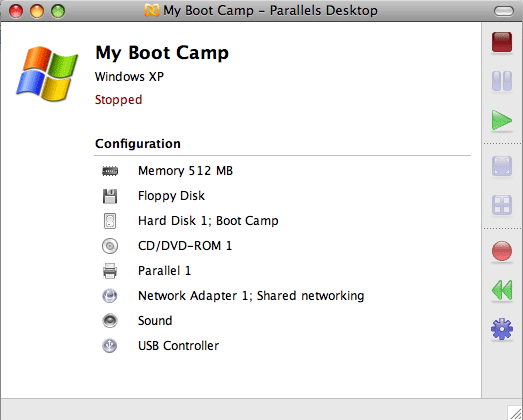Click the network adapter globe icon
The width and height of the screenshot is (523, 420).
tap(110, 296)
